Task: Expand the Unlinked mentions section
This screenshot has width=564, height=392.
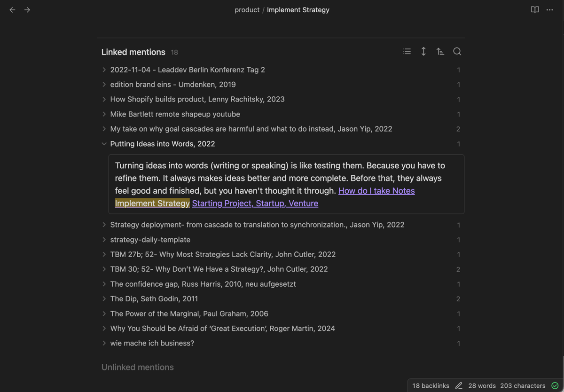Action: pyautogui.click(x=138, y=367)
